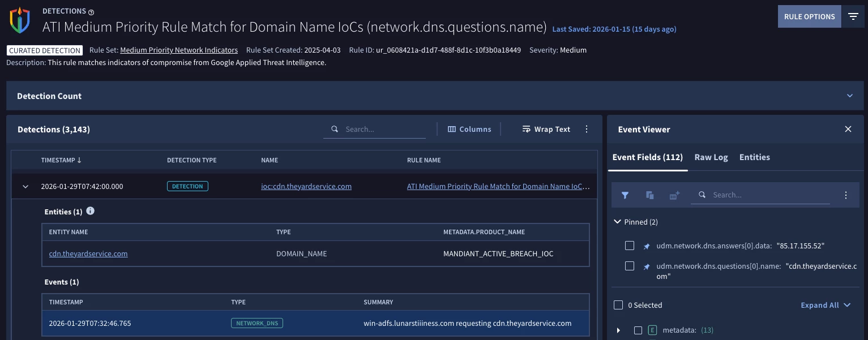Toggle Wrap Text option
The width and height of the screenshot is (868, 340).
click(x=546, y=129)
